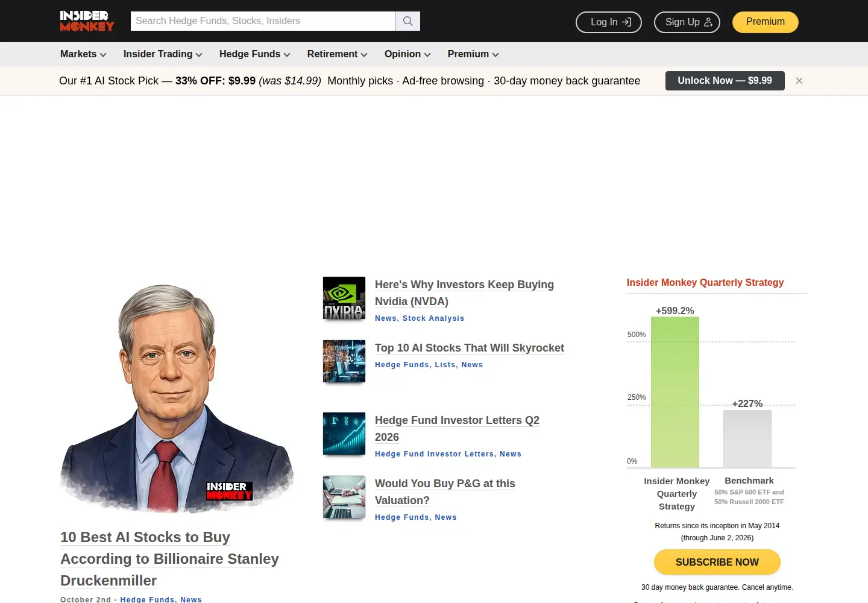Click Hedge Funds tag beside October 2nd date
Screen dimensions: 868x603
147,599
